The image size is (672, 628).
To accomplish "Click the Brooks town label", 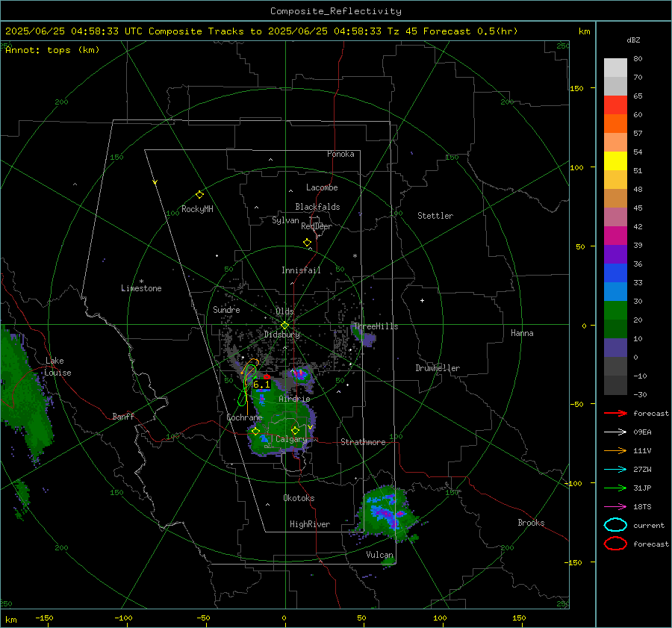I will pos(531,523).
